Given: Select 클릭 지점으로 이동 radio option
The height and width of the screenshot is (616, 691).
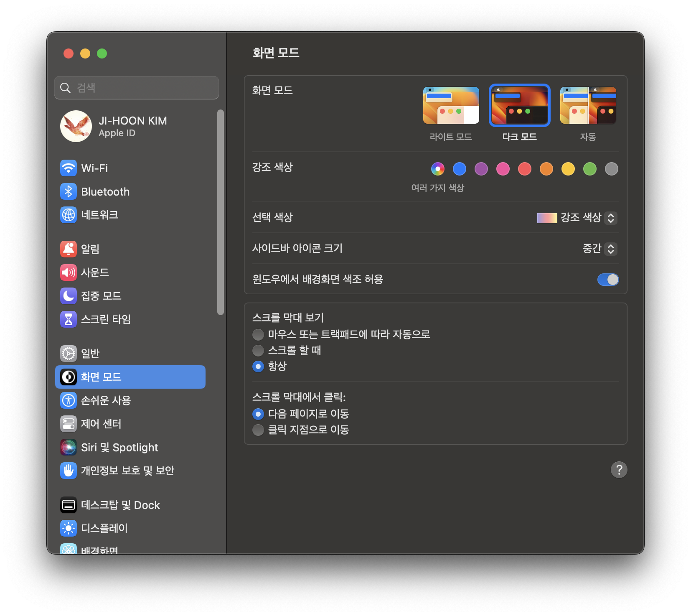Looking at the screenshot, I should [x=258, y=430].
